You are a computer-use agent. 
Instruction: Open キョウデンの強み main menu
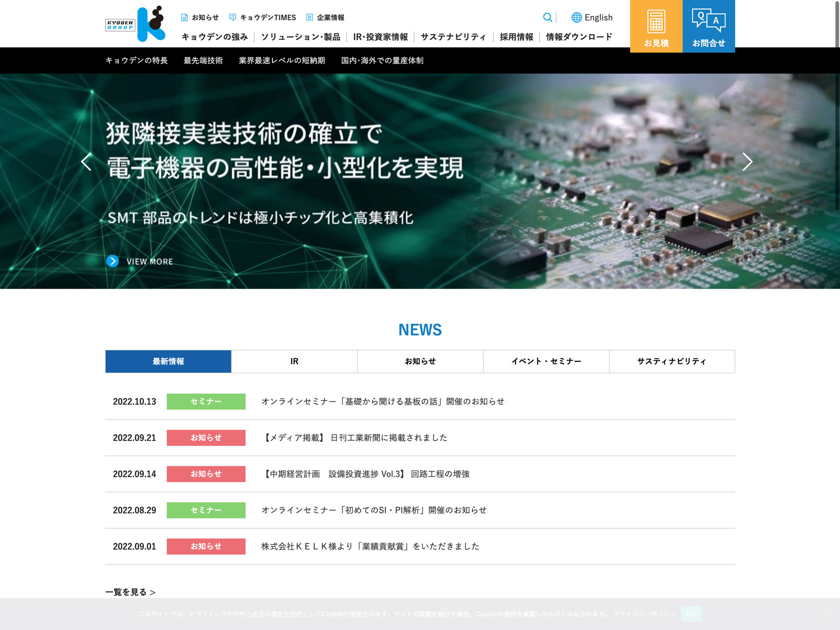(x=214, y=37)
